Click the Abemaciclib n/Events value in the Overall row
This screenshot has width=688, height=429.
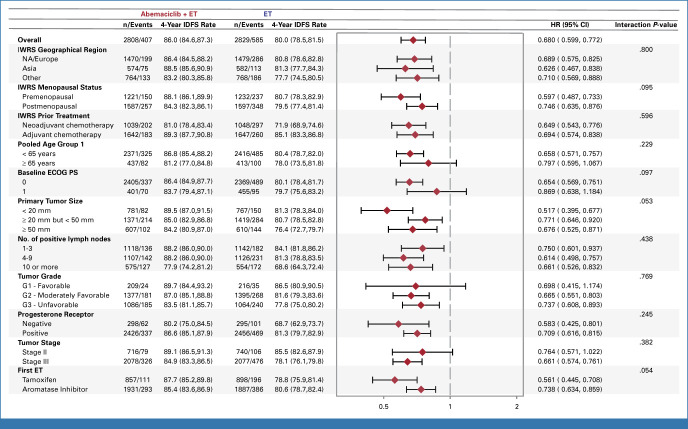point(138,40)
